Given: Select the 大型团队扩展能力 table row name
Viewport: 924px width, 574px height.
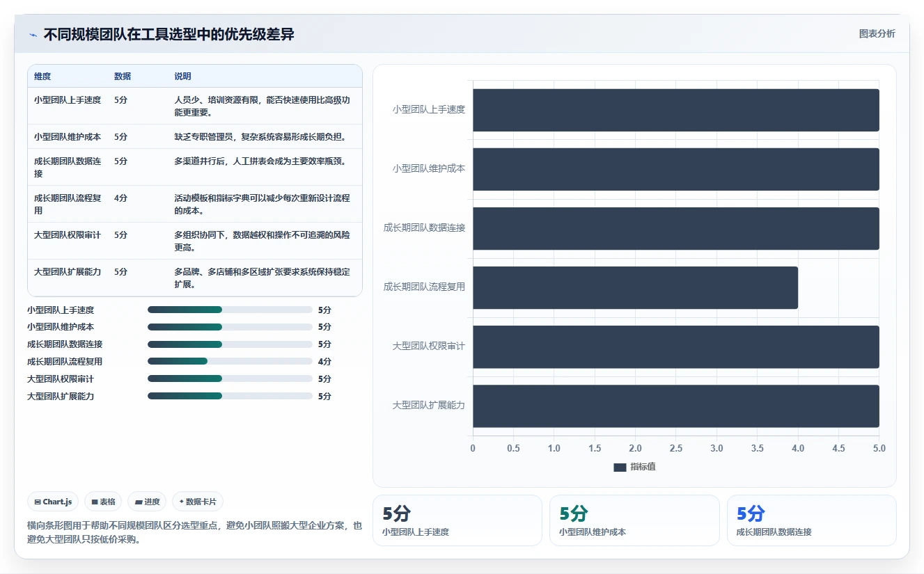Looking at the screenshot, I should (x=68, y=272).
